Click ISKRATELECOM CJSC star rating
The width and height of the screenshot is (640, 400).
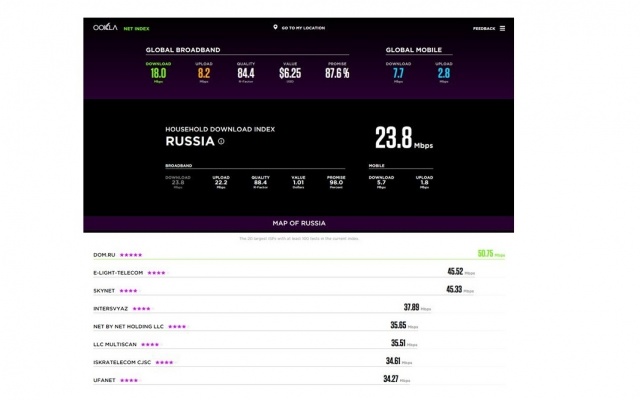tap(164, 363)
